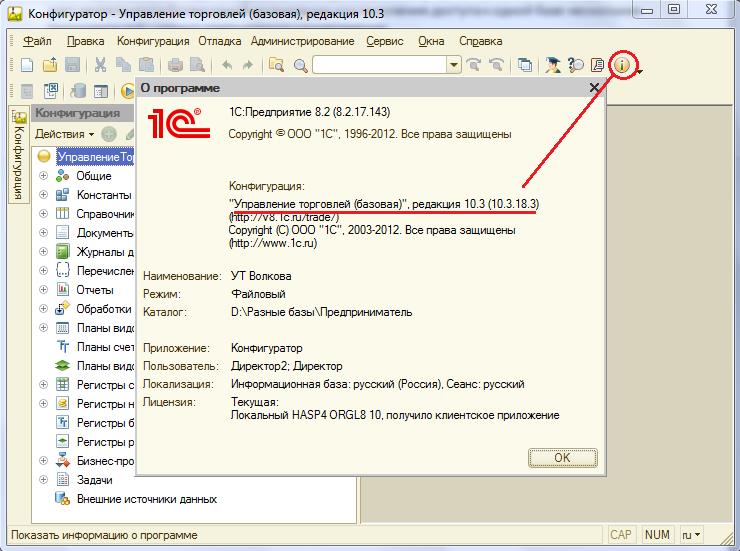Click the table form icon in second toolbar
Viewport: 740px width, 551px height.
[101, 91]
